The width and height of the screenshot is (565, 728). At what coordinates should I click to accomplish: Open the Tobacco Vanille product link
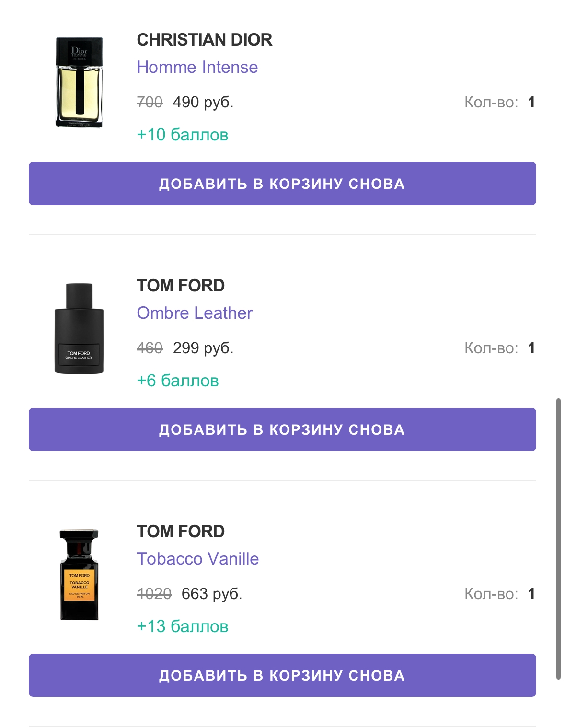(x=197, y=559)
